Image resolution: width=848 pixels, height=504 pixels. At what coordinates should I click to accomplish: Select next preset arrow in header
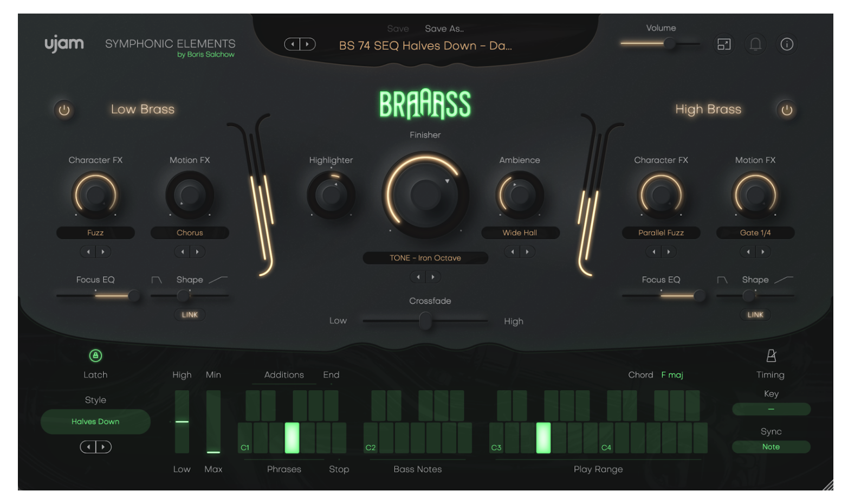coord(307,44)
